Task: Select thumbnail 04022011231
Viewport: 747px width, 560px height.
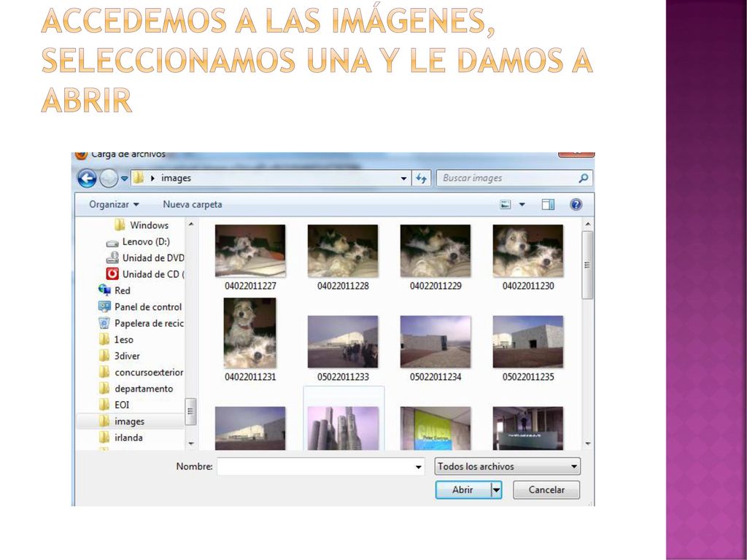Action: pos(250,340)
